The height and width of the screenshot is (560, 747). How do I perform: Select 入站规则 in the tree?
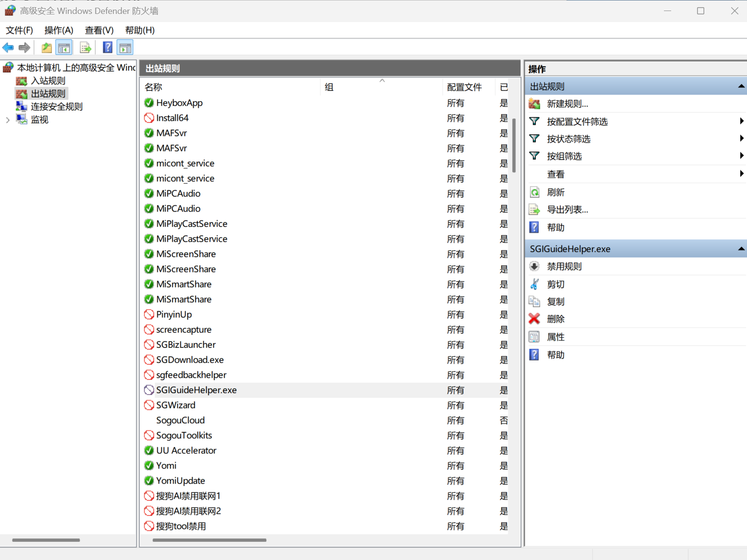tap(48, 81)
